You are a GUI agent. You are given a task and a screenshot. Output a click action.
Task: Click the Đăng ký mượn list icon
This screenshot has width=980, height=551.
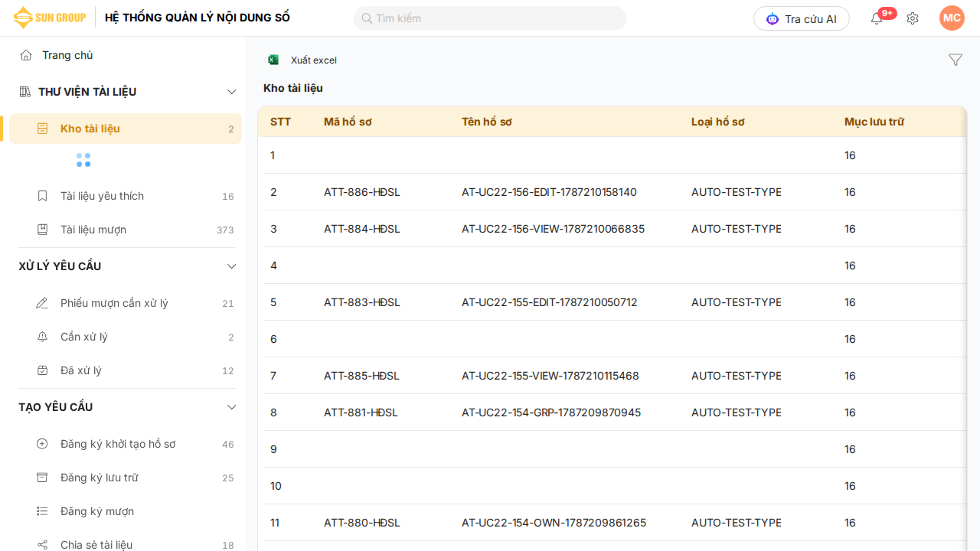42,511
